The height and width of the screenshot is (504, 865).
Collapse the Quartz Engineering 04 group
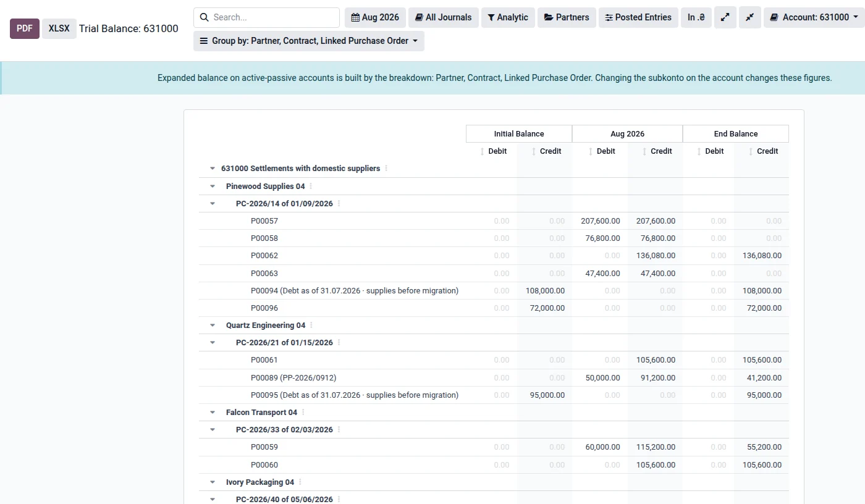coord(213,325)
